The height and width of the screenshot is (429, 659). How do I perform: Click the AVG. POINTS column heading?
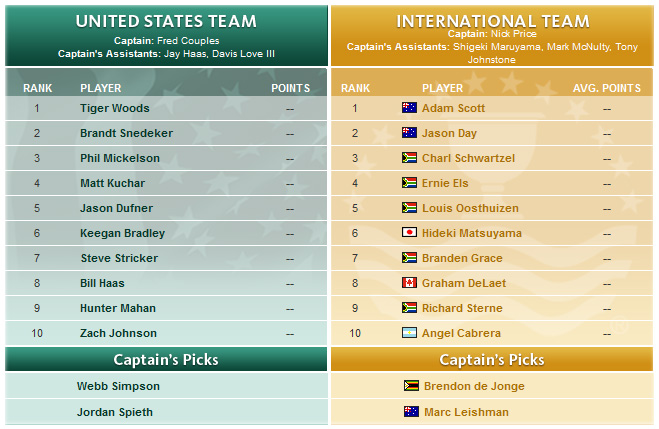pos(606,88)
